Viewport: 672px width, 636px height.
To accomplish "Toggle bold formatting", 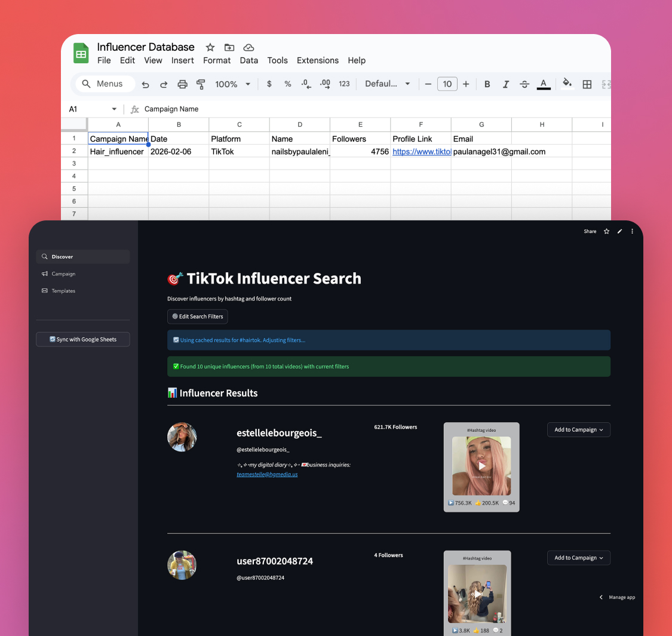I will click(x=487, y=85).
